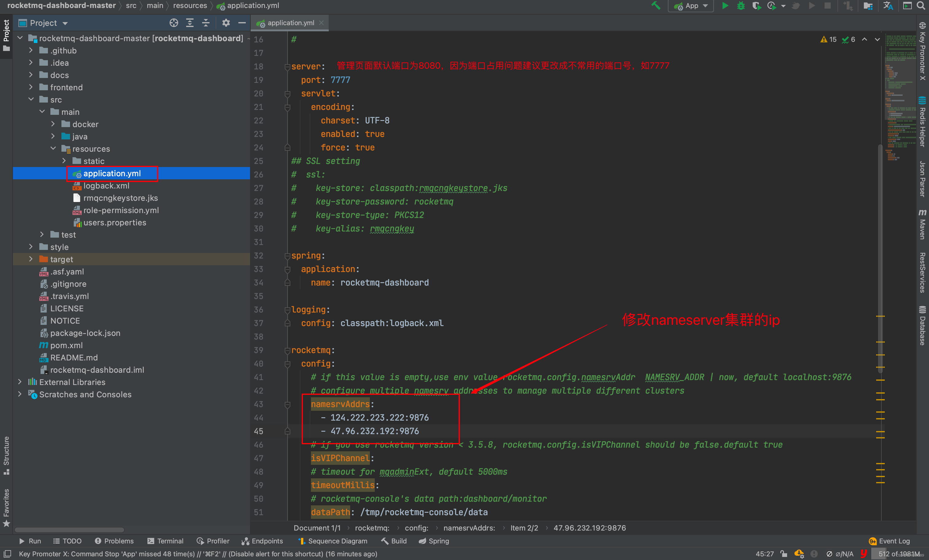Open the Terminal tool window tab
The image size is (929, 560).
(165, 541)
